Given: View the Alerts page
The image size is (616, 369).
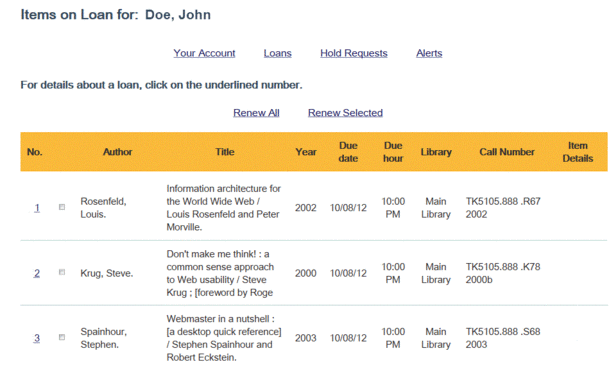Looking at the screenshot, I should click(429, 53).
